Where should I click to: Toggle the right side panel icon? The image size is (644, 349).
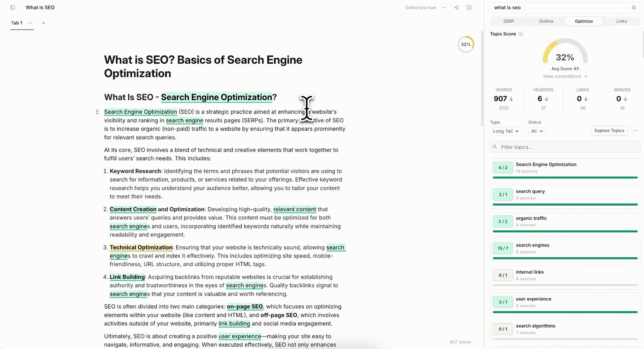(x=469, y=8)
